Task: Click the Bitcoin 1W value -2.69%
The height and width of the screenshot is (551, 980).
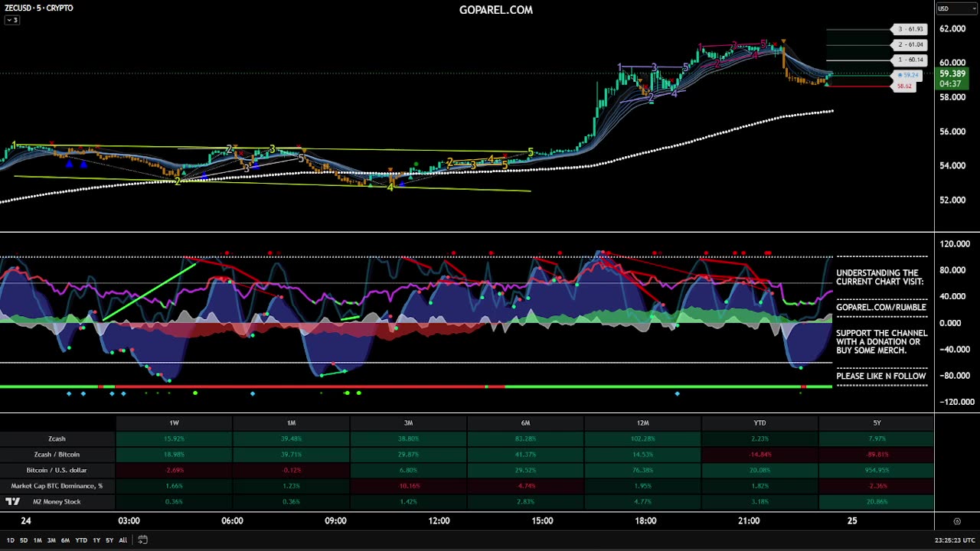Action: click(175, 470)
